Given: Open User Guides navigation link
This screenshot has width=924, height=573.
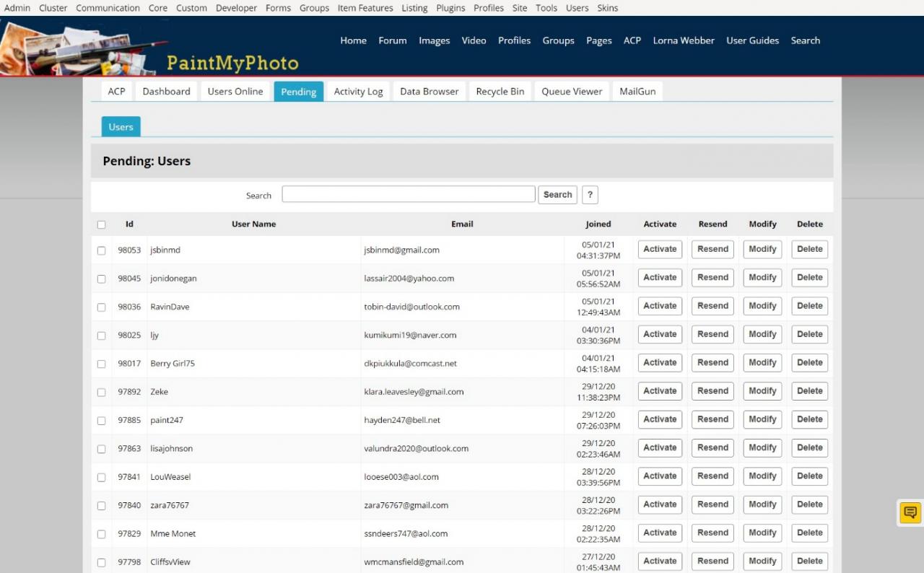Looking at the screenshot, I should click(752, 40).
